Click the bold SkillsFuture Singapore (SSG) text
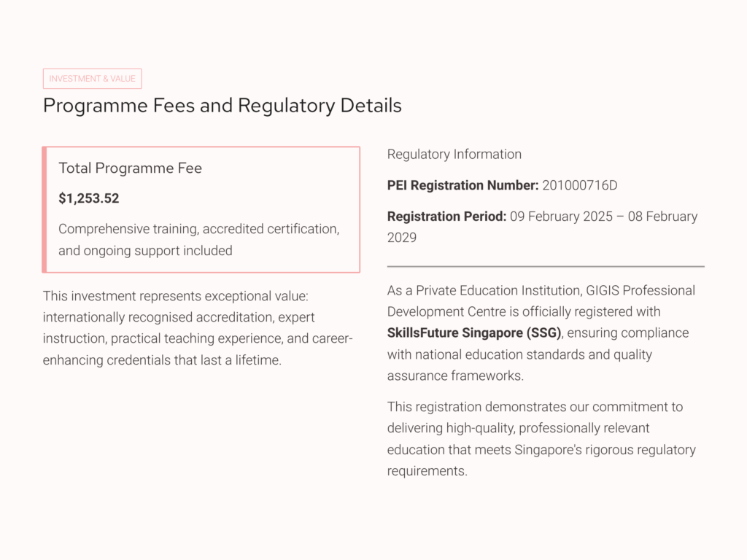Viewport: 747px width, 560px height. [474, 333]
